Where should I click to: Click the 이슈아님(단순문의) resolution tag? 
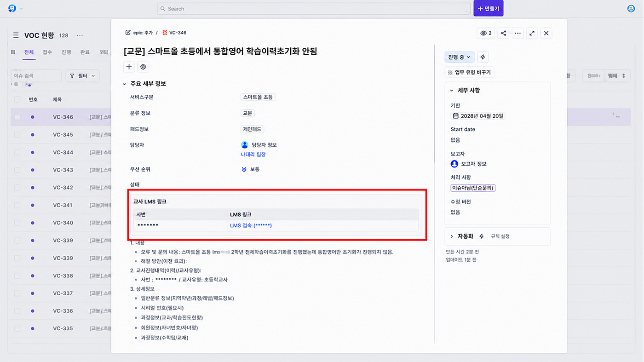click(473, 188)
